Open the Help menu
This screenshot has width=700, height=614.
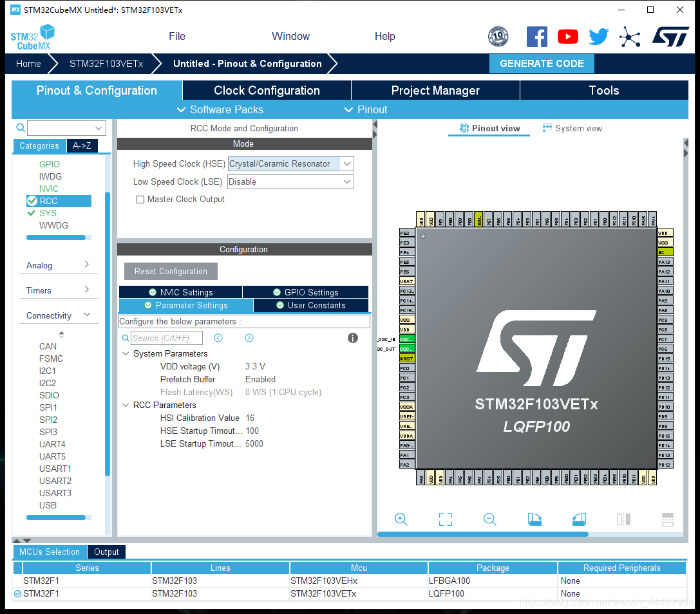click(x=385, y=37)
